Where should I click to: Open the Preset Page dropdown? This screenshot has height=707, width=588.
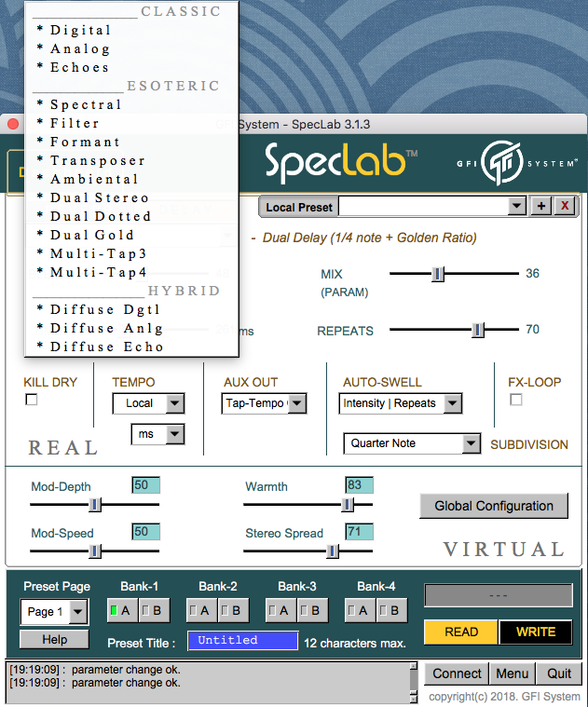[x=55, y=612]
